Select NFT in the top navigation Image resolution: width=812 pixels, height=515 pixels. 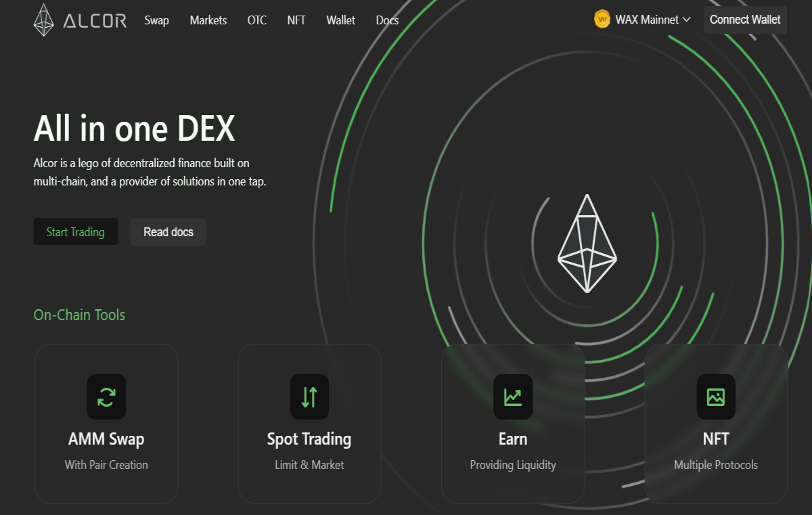coord(296,20)
